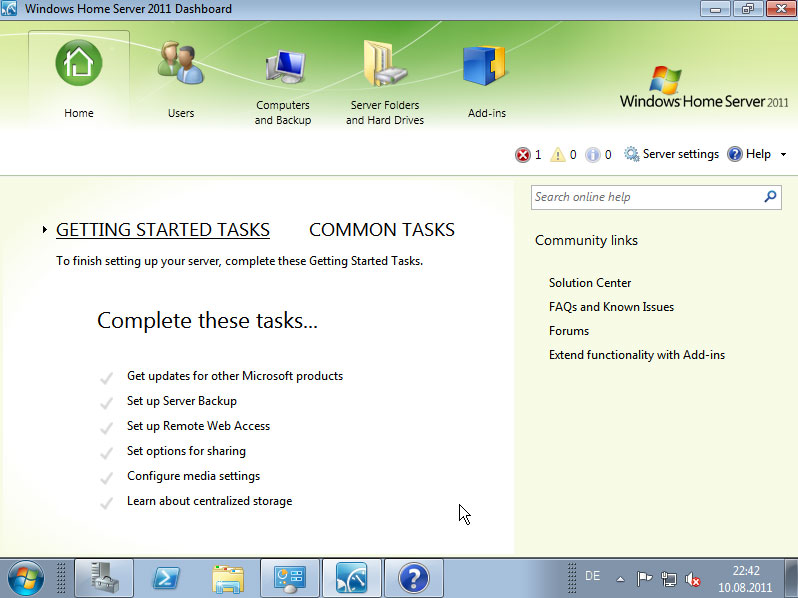
Task: Click the DE language bar indicator
Action: [x=592, y=576]
